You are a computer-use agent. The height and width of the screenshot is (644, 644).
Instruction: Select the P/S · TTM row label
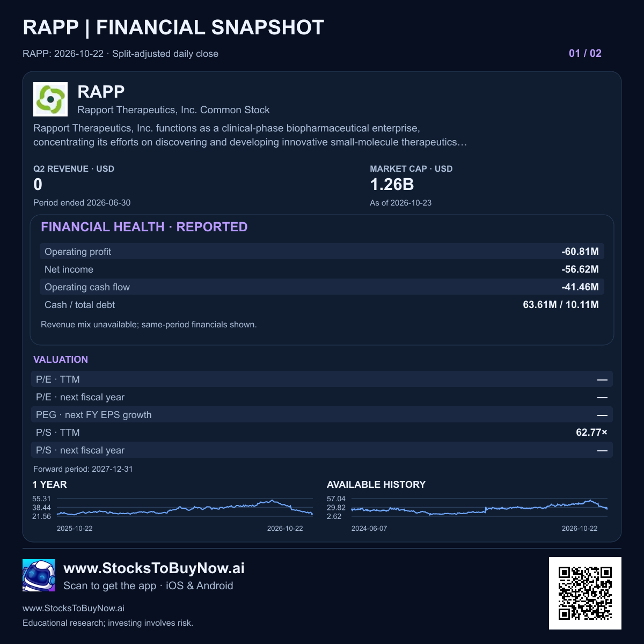[x=57, y=433]
